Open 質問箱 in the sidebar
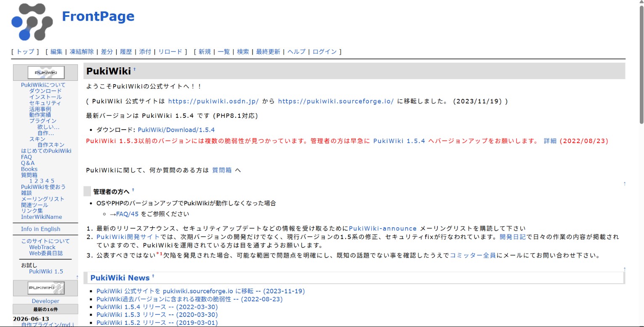Screen dimensions: 644x327 (x=29, y=175)
